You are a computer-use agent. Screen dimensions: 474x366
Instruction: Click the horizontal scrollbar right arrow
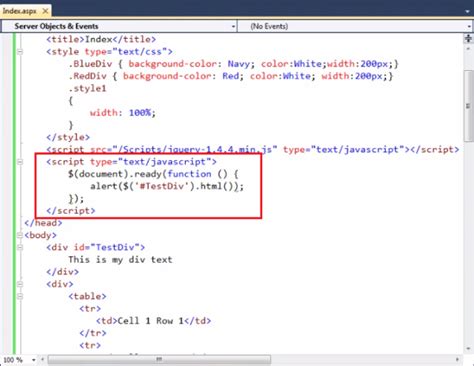coord(457,360)
